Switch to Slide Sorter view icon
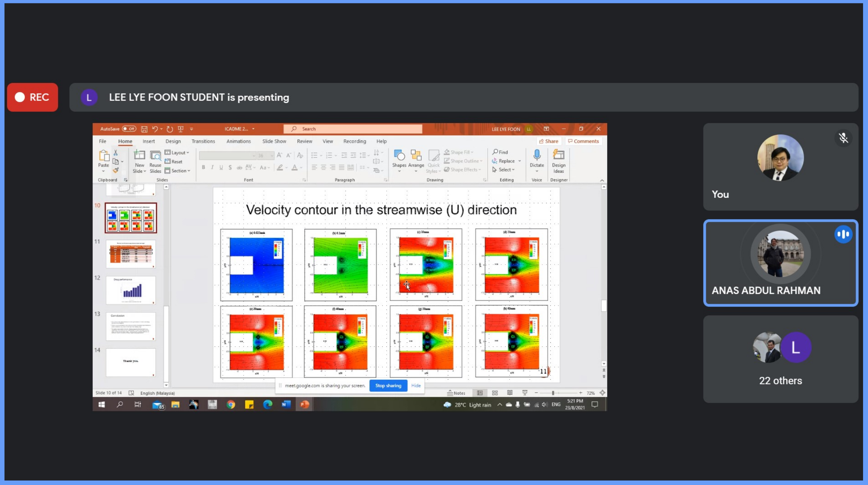The width and height of the screenshot is (868, 485). (495, 393)
